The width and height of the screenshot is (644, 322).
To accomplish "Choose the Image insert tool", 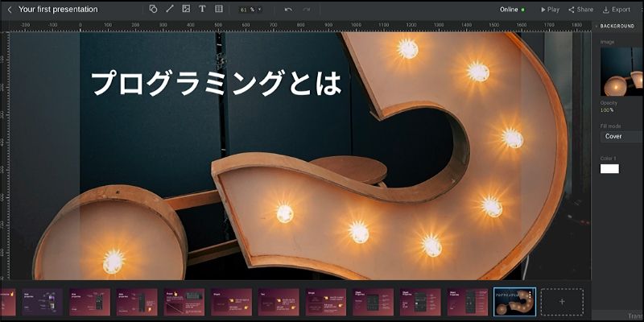I will point(186,9).
